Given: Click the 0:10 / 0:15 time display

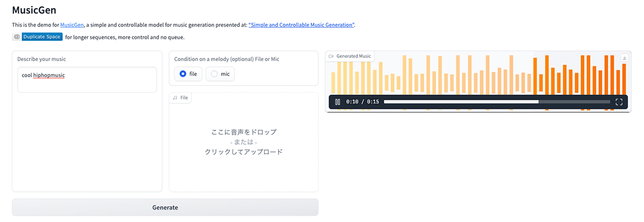Looking at the screenshot, I should tap(363, 102).
